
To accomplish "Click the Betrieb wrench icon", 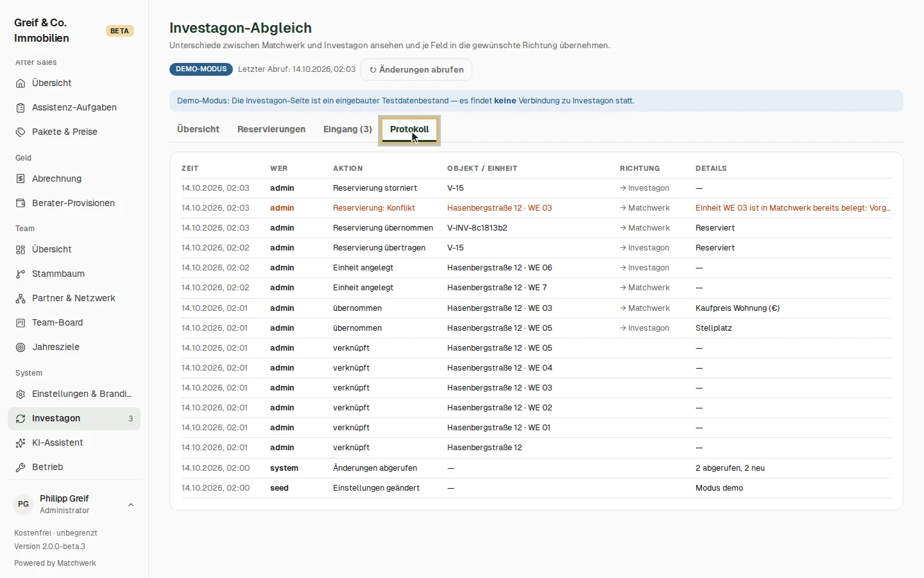I will tap(21, 468).
